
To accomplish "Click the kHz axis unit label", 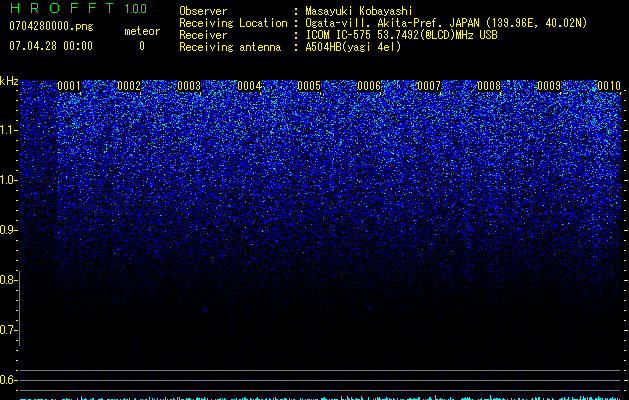I will (x=9, y=81).
